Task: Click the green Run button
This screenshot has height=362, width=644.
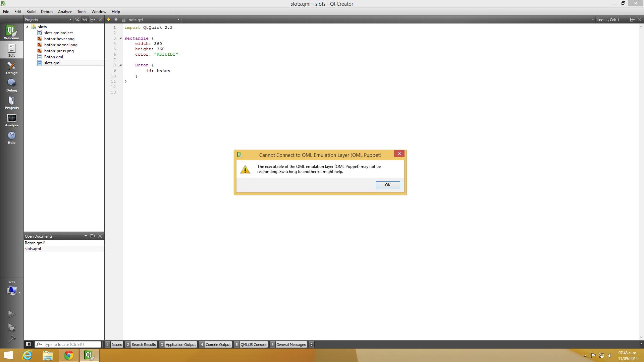Action: [x=11, y=314]
